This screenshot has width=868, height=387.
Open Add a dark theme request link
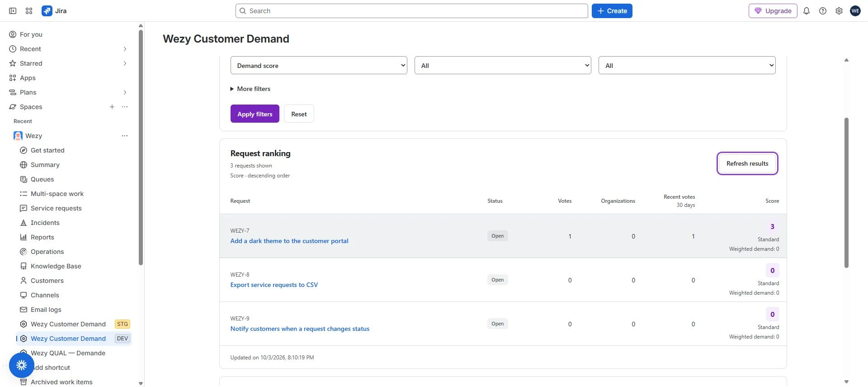click(x=289, y=241)
